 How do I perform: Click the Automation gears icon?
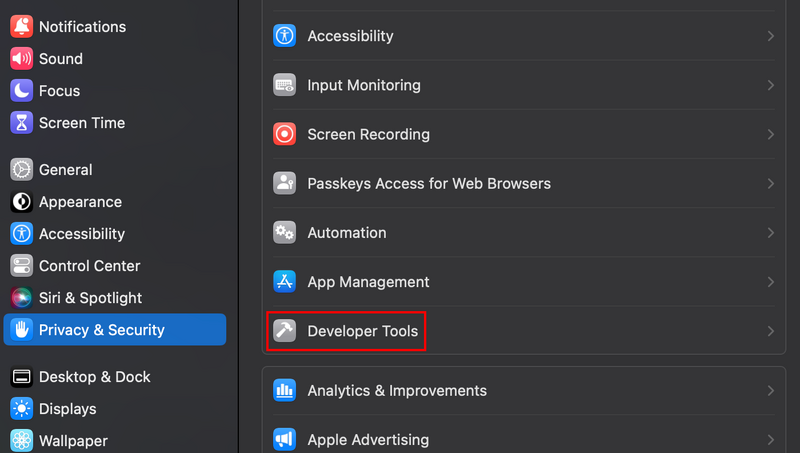(284, 233)
